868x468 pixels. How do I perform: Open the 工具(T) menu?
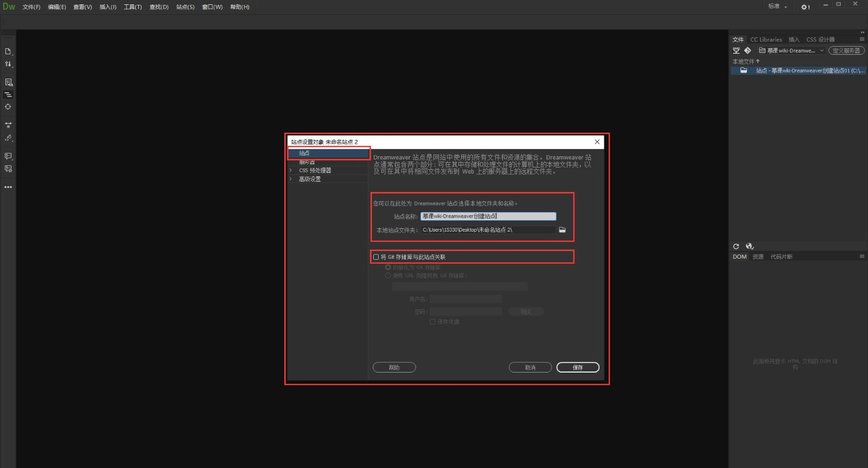pos(133,7)
